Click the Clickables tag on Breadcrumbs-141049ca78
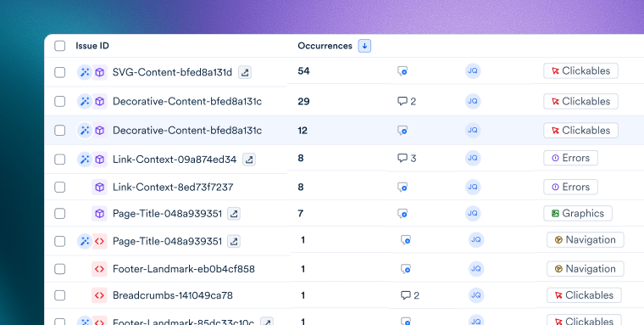Image resolution: width=644 pixels, height=325 pixels. tap(584, 295)
